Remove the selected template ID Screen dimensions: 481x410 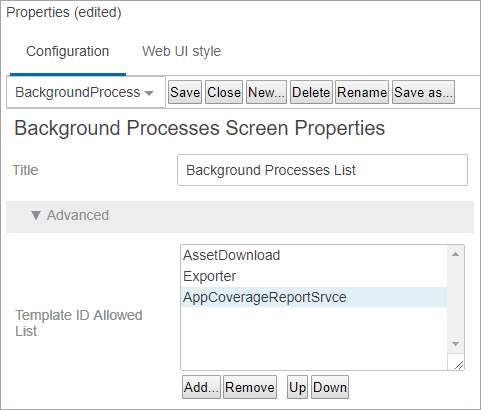(x=250, y=387)
